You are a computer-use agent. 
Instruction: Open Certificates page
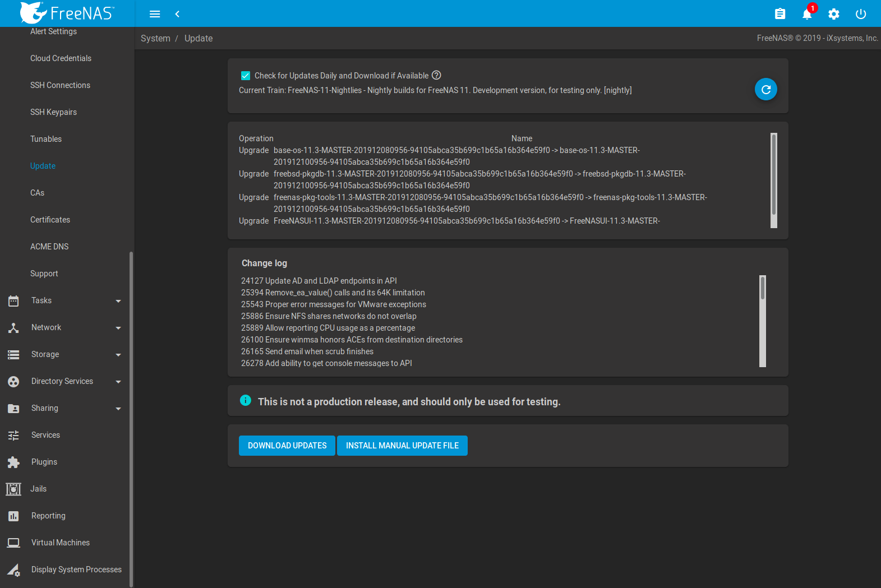tap(50, 220)
